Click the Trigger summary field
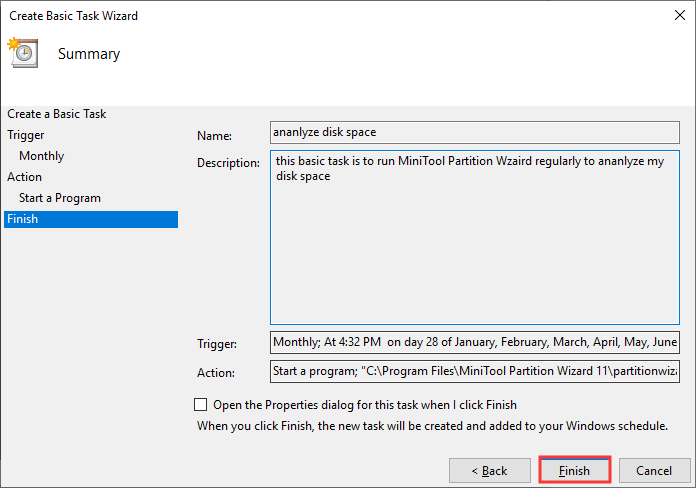This screenshot has height=488, width=696. pyautogui.click(x=475, y=342)
